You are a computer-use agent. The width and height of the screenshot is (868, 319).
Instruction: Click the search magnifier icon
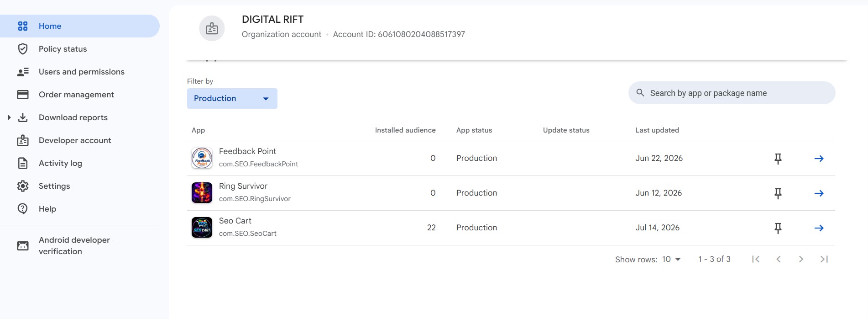pyautogui.click(x=640, y=93)
